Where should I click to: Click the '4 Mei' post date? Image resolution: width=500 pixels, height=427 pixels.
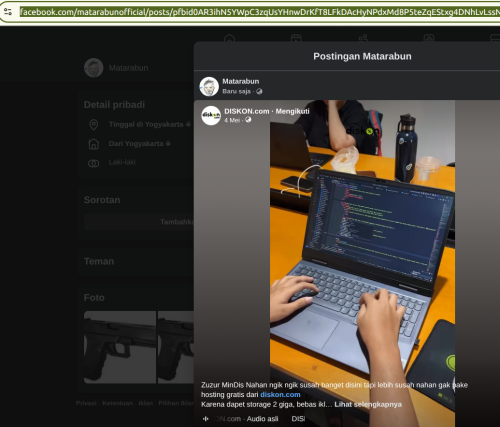pos(232,120)
